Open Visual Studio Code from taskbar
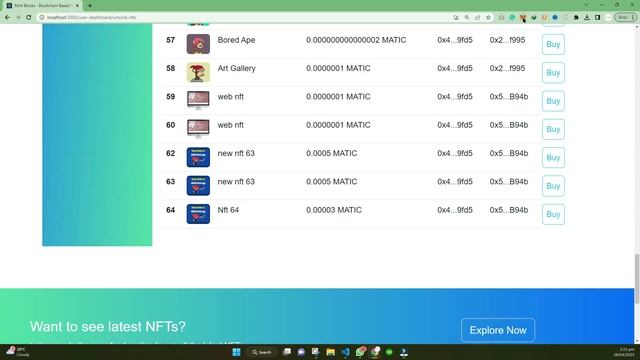Screen dimensions: 640x360 [345, 352]
